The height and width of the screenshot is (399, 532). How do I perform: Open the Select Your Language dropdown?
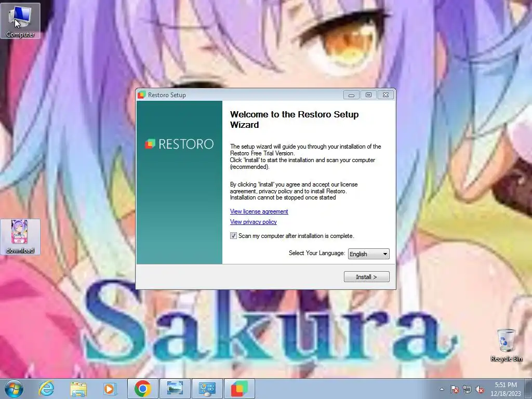[369, 254]
